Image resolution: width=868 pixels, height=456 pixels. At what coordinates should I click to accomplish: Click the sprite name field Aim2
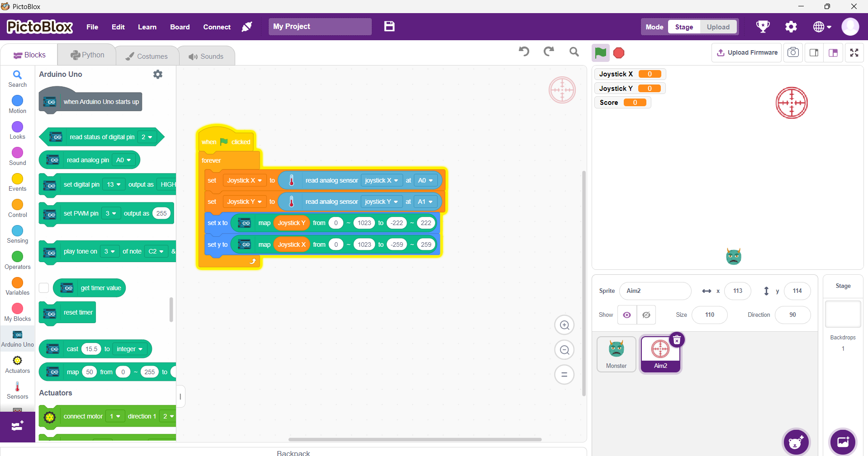click(655, 291)
